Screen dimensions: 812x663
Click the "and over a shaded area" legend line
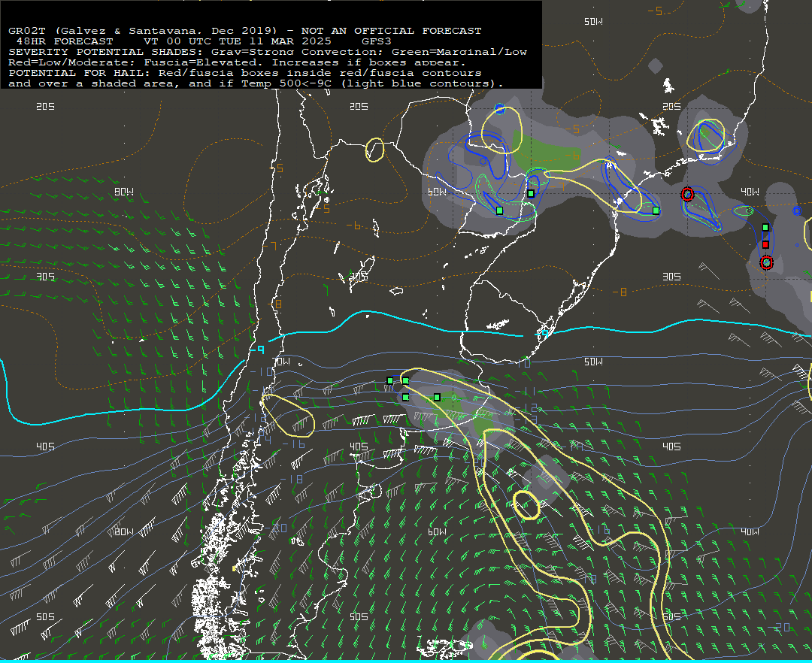[256, 83]
